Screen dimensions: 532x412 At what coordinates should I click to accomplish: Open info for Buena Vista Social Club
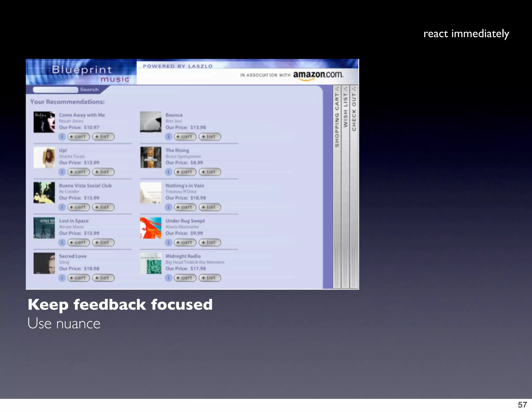(62, 207)
